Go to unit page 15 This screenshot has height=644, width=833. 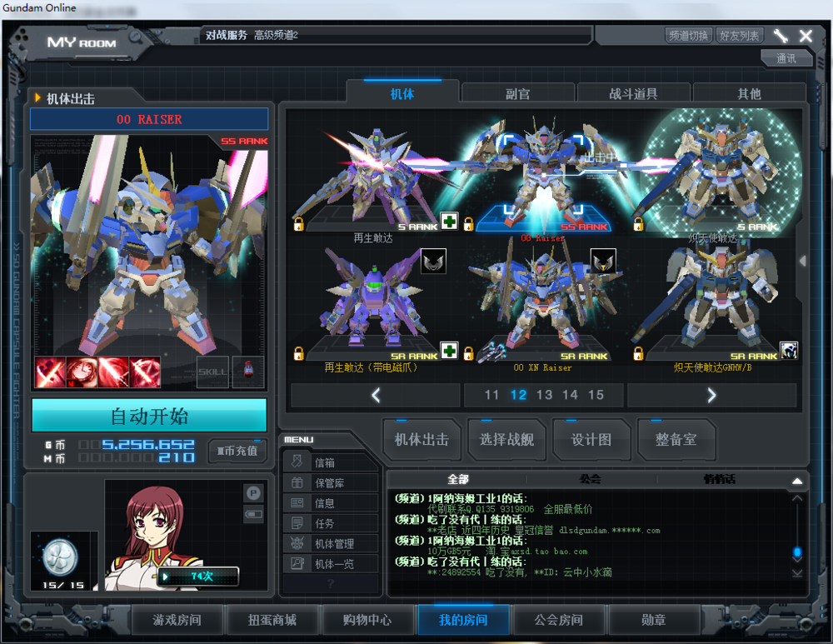click(x=596, y=395)
